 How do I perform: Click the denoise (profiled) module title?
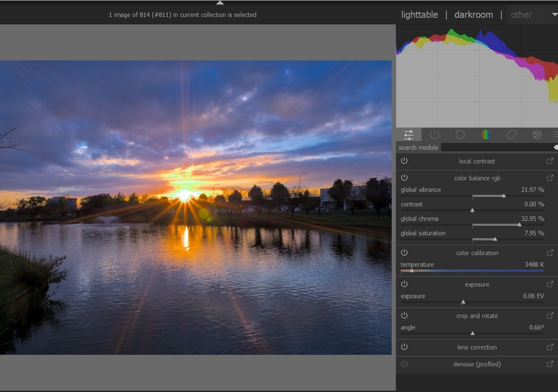[477, 364]
